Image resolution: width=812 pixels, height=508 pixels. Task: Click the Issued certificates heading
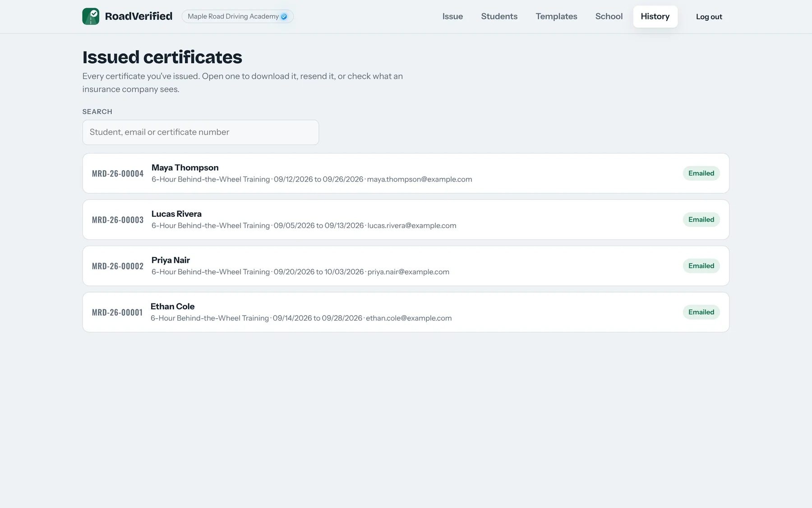pyautogui.click(x=162, y=57)
